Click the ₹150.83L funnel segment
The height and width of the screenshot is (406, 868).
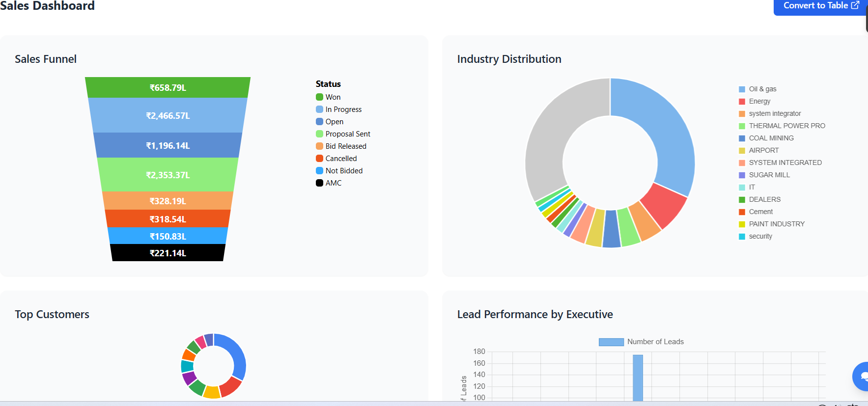tap(168, 236)
